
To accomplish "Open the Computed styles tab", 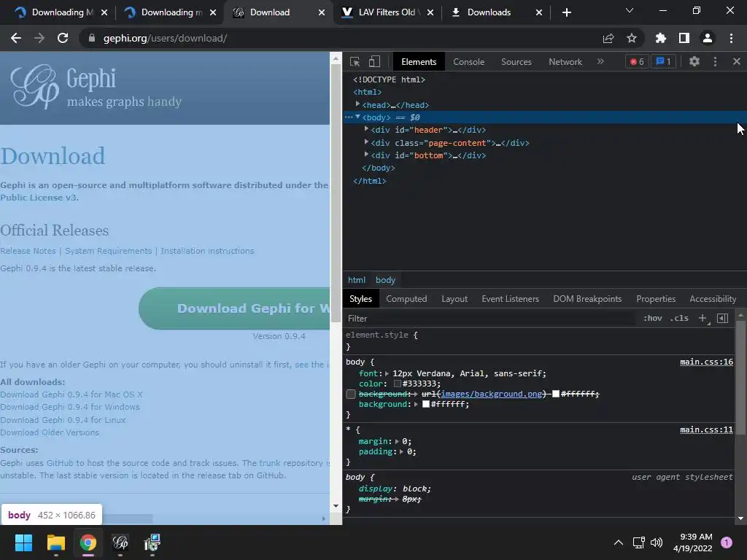I will [406, 299].
